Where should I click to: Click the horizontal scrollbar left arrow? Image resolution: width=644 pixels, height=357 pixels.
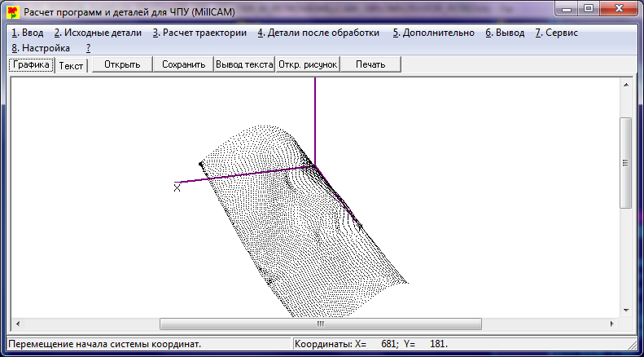[x=18, y=324]
